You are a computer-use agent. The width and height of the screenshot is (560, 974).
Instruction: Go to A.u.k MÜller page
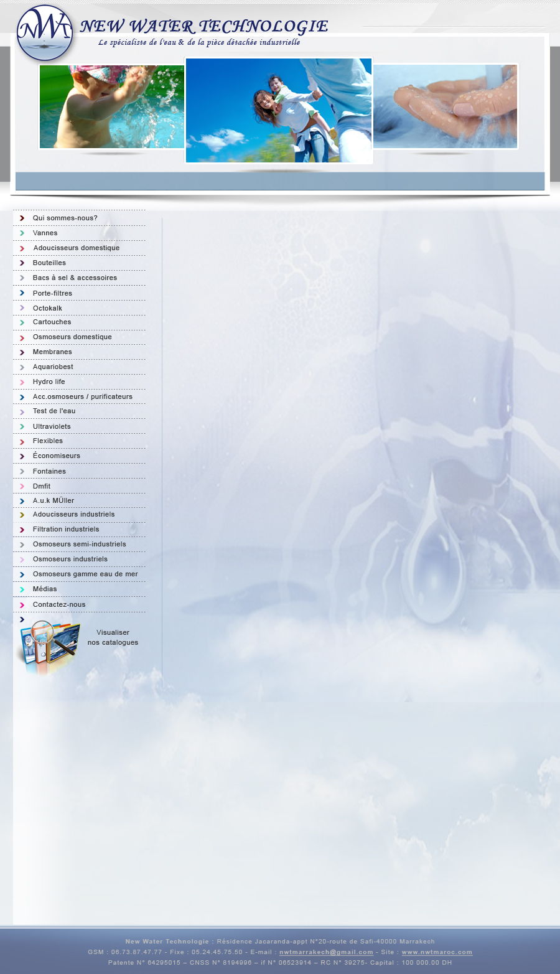click(54, 501)
